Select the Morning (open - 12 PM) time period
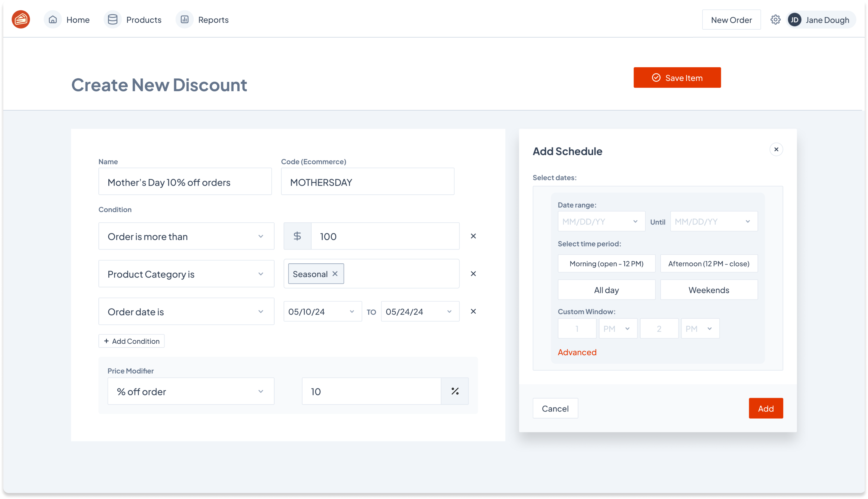This screenshot has width=868, height=499. pos(606,263)
